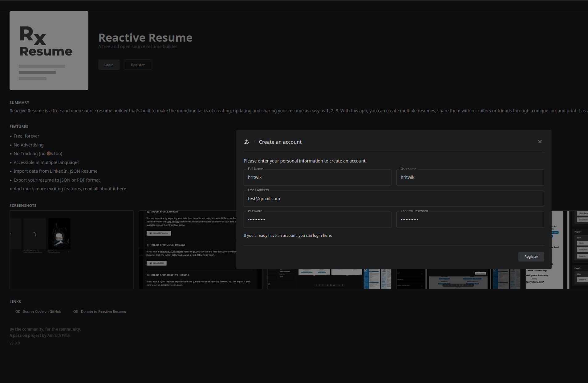588x383 pixels.
Task: Click the link icon beside Donate to Reactive Resume
Action: pos(75,311)
